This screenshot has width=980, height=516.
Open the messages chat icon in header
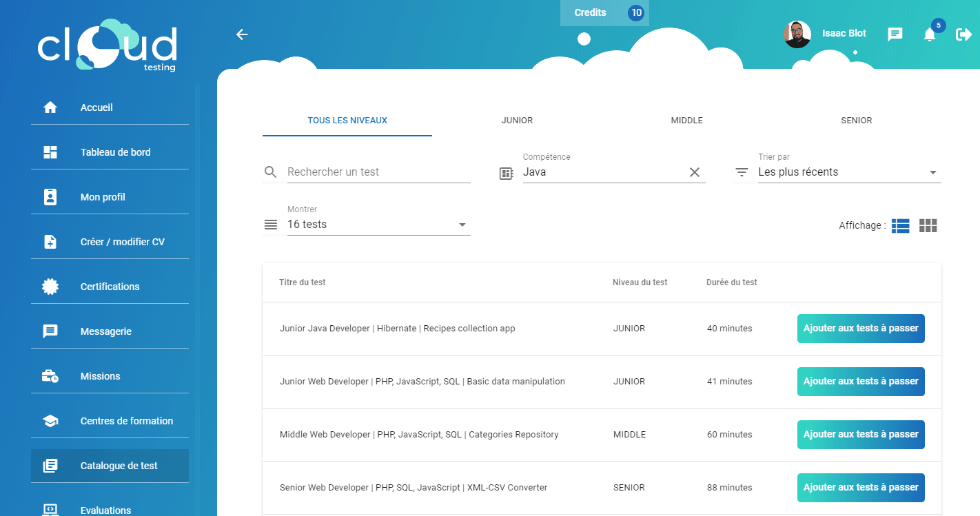(895, 34)
